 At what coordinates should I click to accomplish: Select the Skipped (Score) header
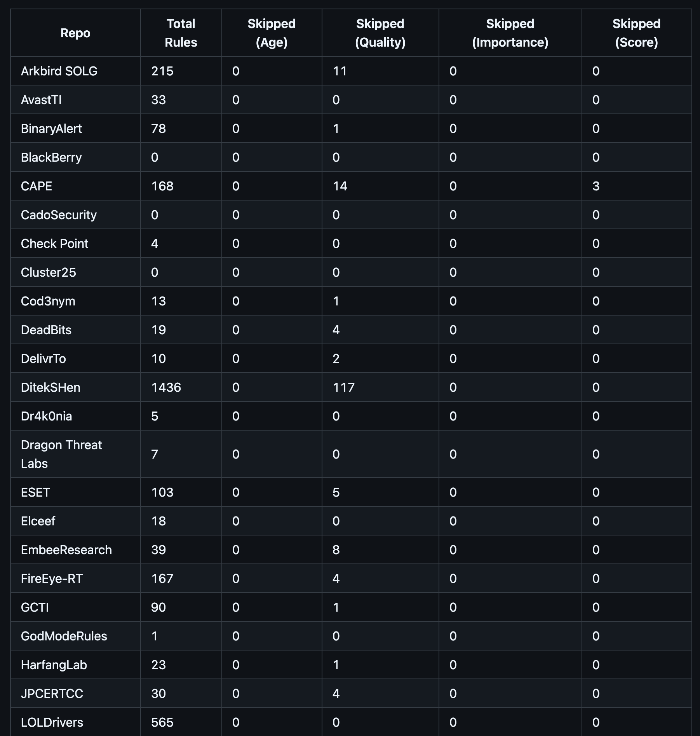(x=636, y=33)
